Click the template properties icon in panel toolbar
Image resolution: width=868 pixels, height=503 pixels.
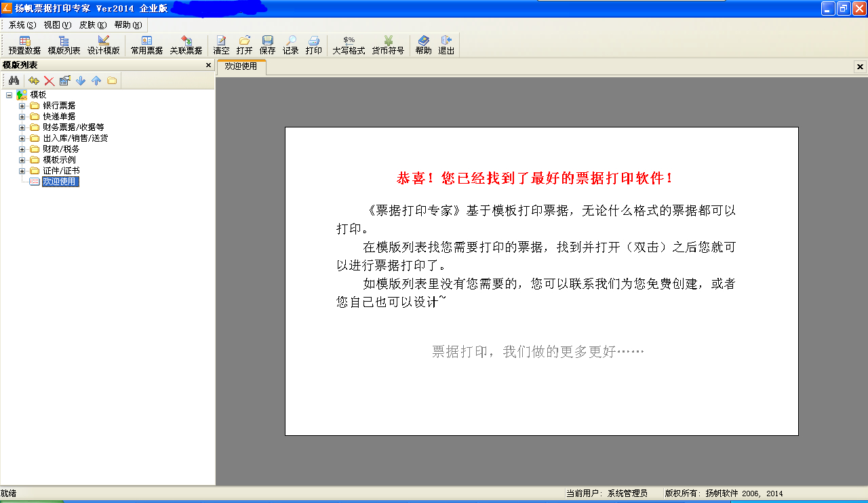tap(64, 81)
